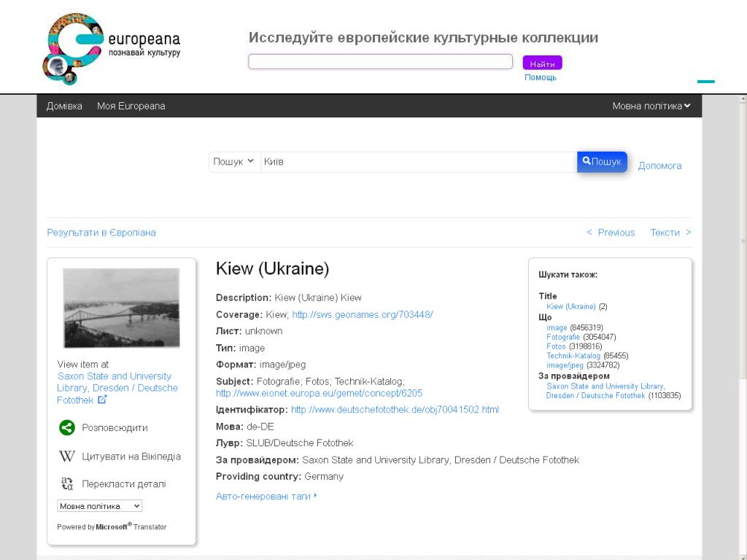Search also for Fotografie facet
The height and width of the screenshot is (560, 747).
point(563,337)
